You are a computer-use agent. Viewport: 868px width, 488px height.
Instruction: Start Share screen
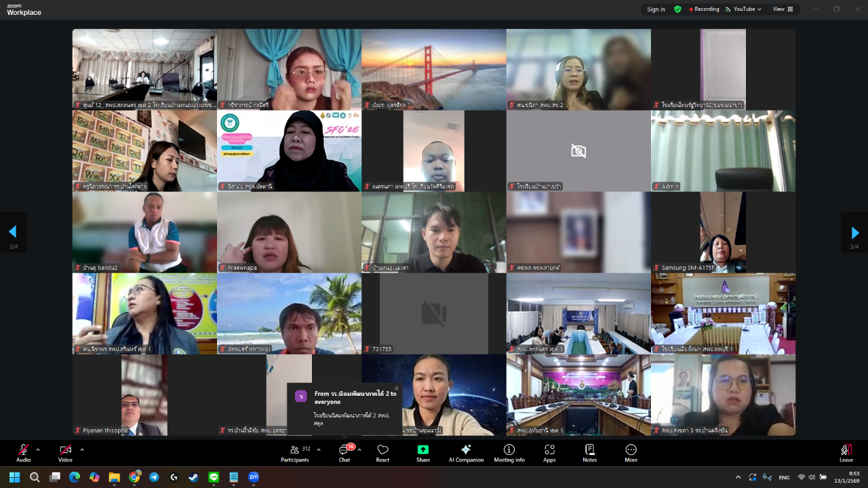coord(423,453)
